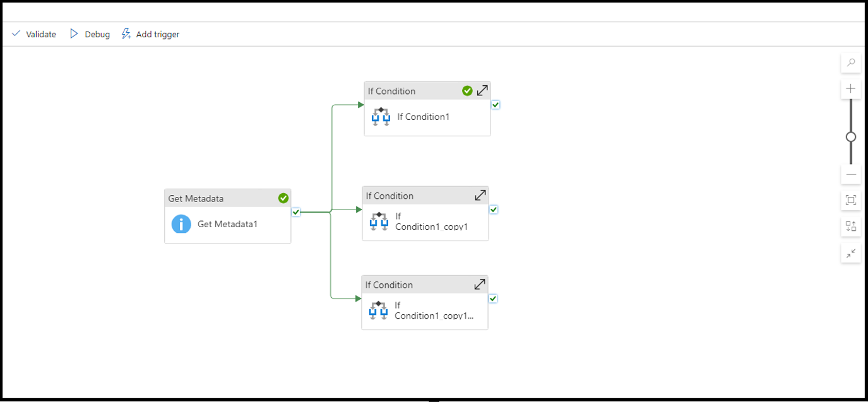Click the If Condition1_copy1 branching icon

pyautogui.click(x=379, y=222)
